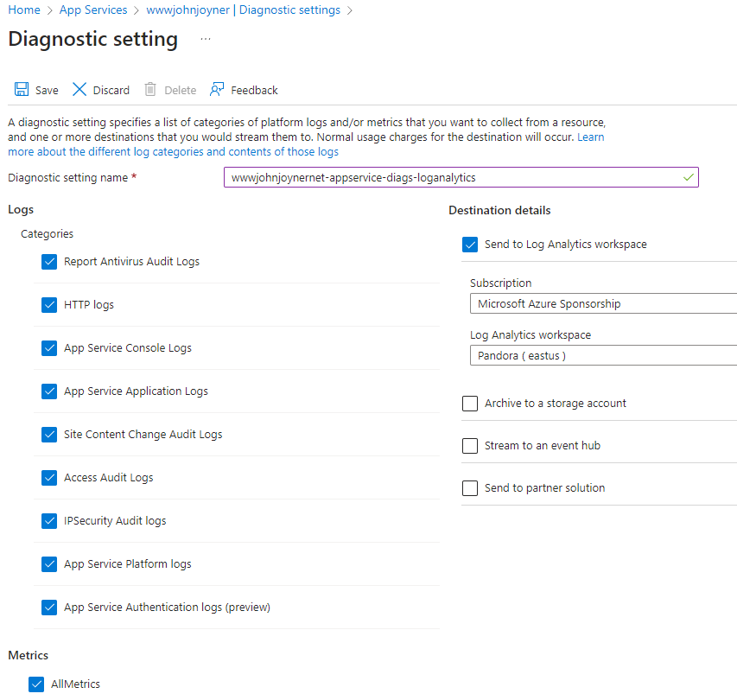Viewport: 737px width, 700px height.
Task: Uncheck the HTTP logs checkbox
Action: [49, 304]
